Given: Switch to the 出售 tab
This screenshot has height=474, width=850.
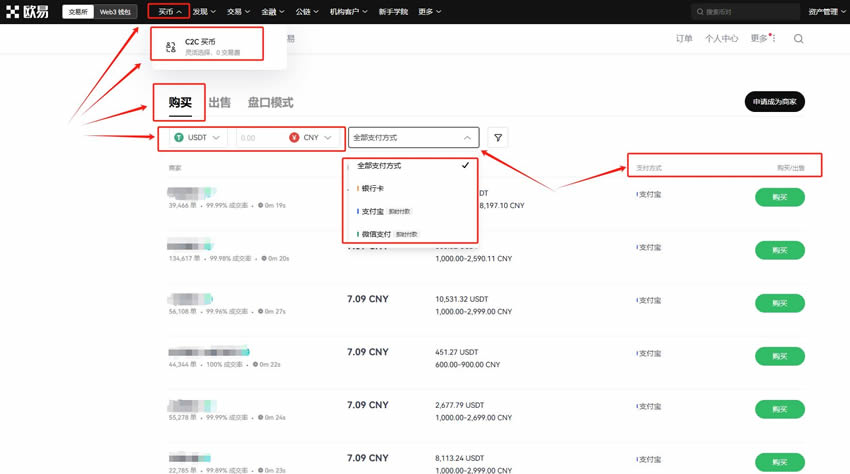Looking at the screenshot, I should (x=219, y=102).
